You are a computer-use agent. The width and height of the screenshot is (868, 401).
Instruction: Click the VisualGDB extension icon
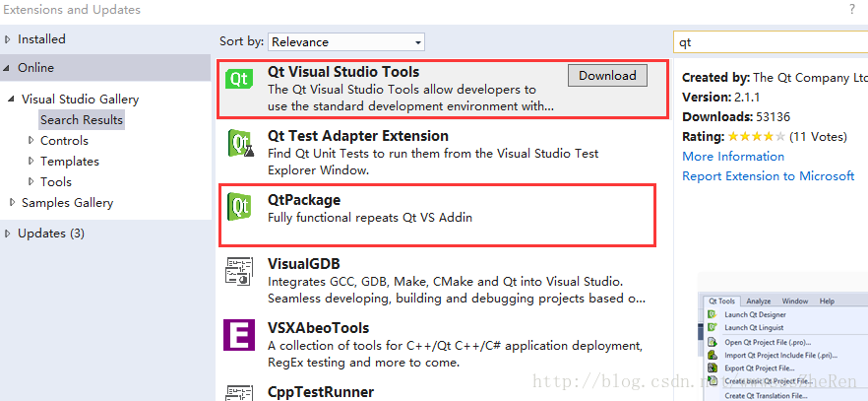(x=239, y=271)
